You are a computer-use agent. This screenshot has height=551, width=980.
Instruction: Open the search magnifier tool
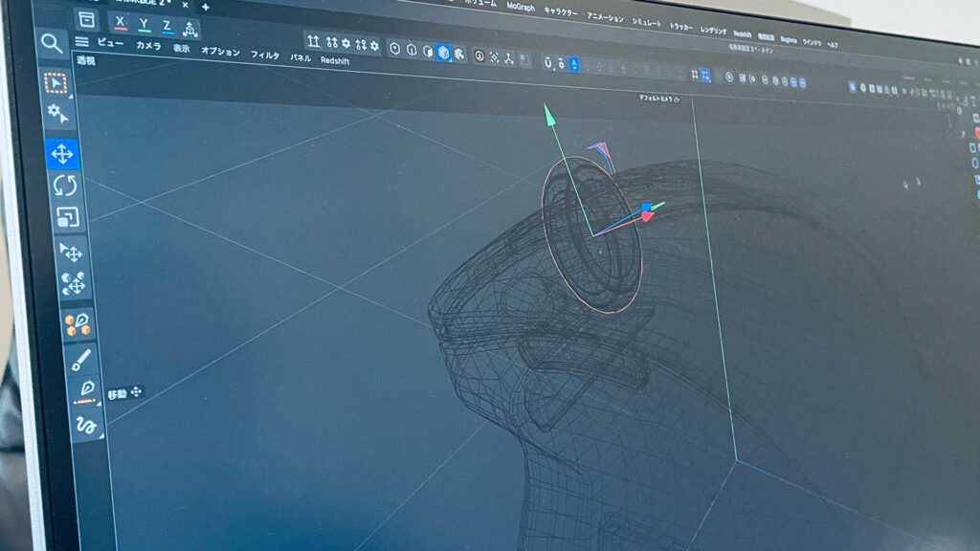52,44
